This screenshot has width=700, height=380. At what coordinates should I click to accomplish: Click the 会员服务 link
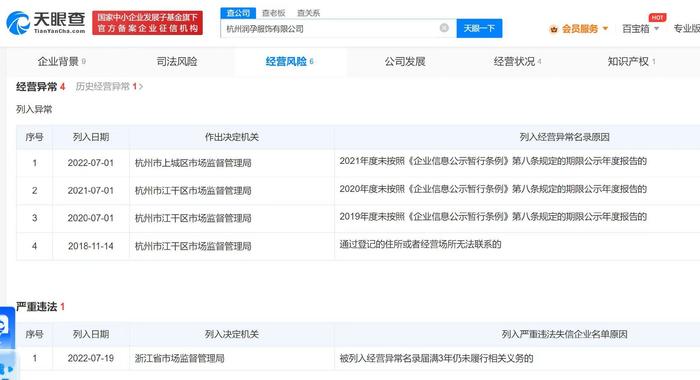pyautogui.click(x=579, y=29)
